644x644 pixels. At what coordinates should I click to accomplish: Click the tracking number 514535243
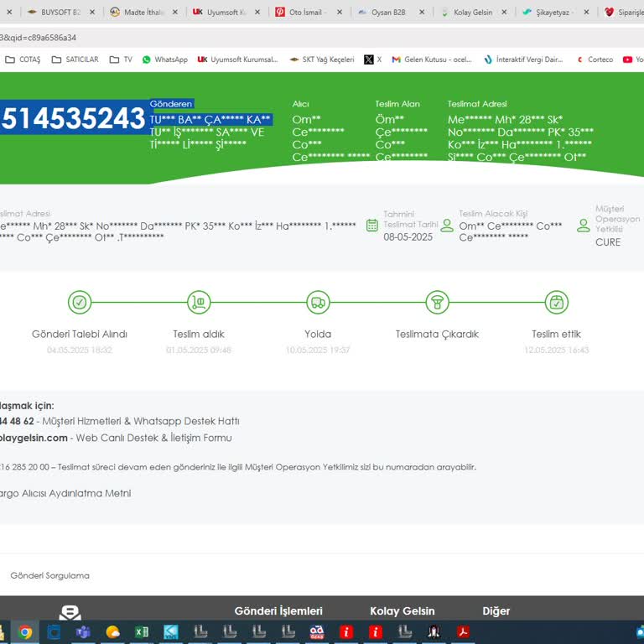(x=73, y=118)
